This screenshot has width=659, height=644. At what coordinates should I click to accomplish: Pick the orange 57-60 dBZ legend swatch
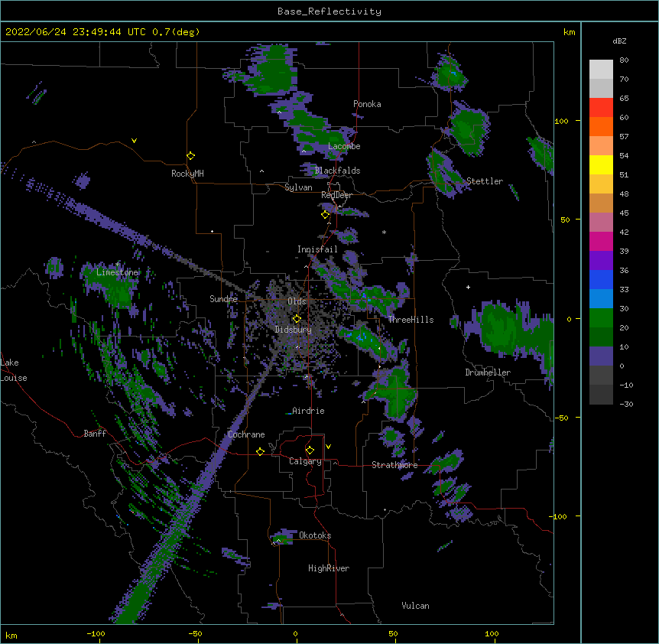[x=601, y=126]
